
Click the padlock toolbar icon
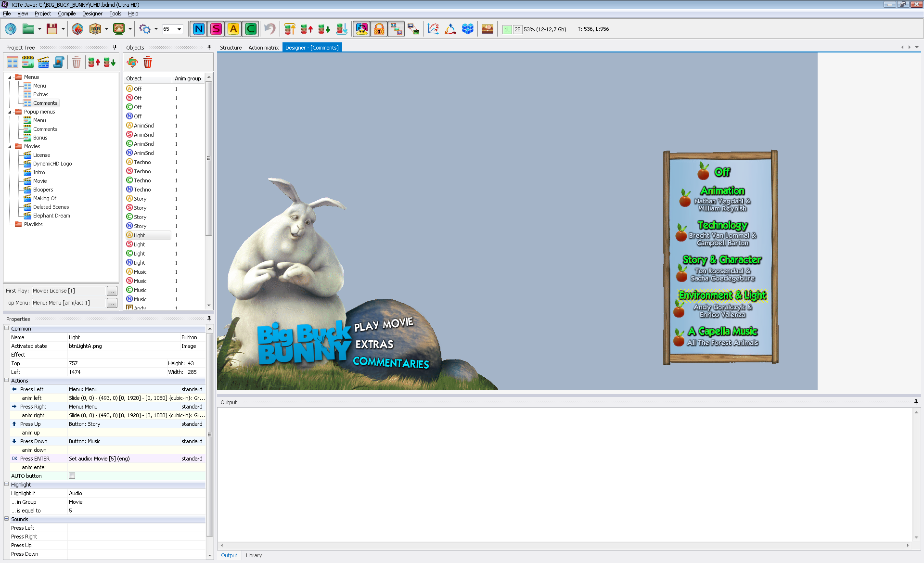coord(379,29)
